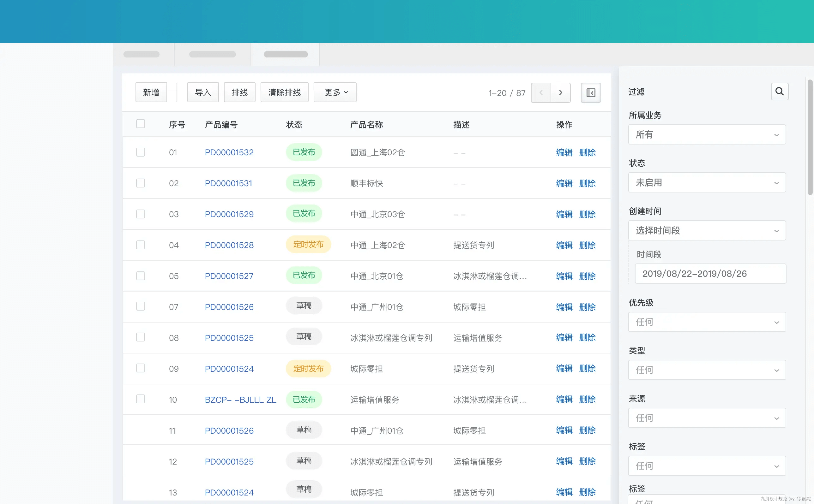Click 删除 for row 03 中通_北京03仓
This screenshot has width=814, height=504.
[x=587, y=214]
